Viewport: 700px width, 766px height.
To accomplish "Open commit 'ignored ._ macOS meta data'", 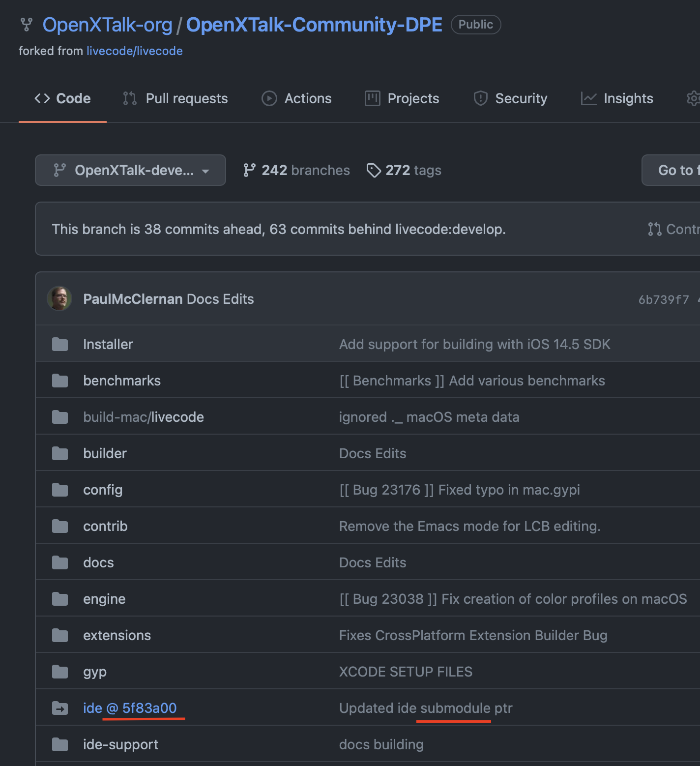I will pos(429,417).
